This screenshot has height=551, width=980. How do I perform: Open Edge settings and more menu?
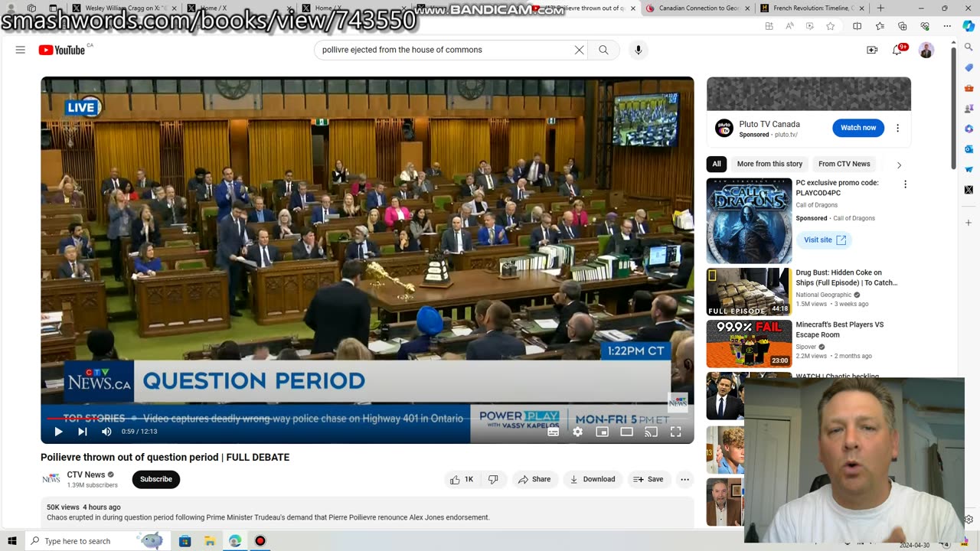(947, 26)
